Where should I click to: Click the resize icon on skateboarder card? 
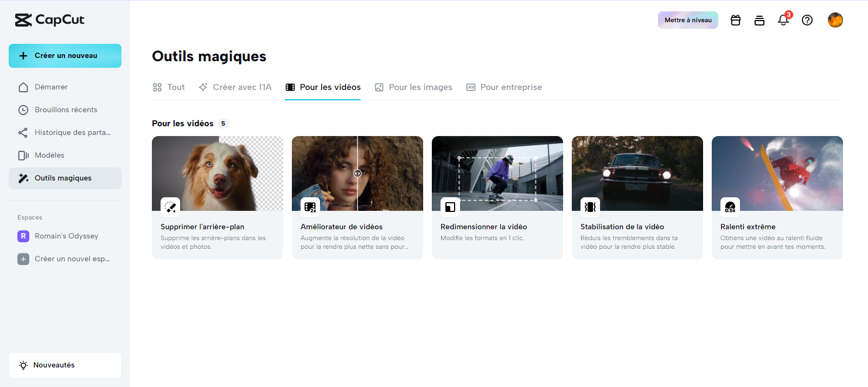[x=450, y=207]
